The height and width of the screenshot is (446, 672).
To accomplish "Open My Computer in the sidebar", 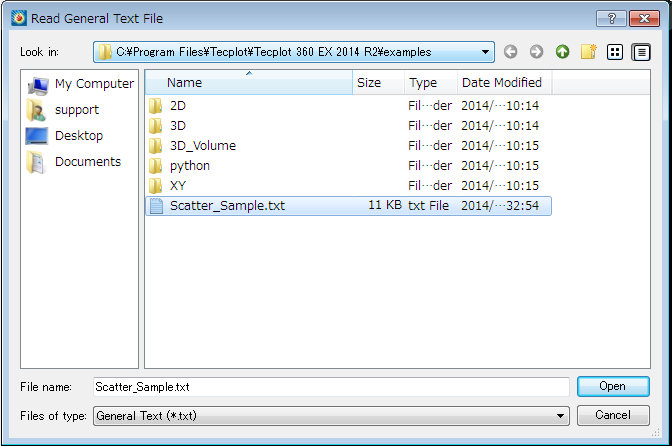I will (x=81, y=84).
